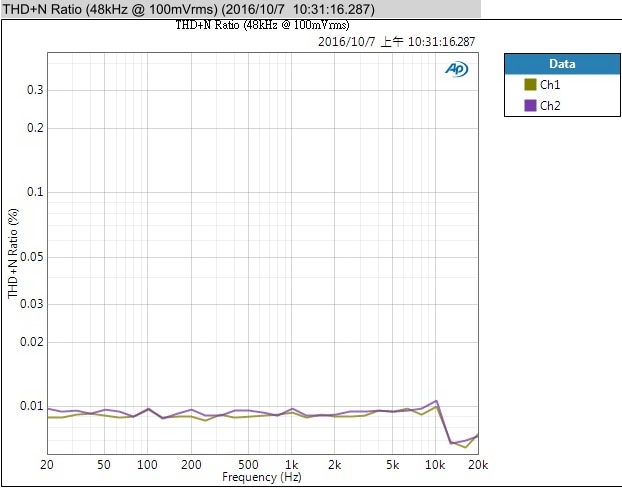Click the 2k x-axis tick label
This screenshot has height=488, width=622.
(x=334, y=464)
